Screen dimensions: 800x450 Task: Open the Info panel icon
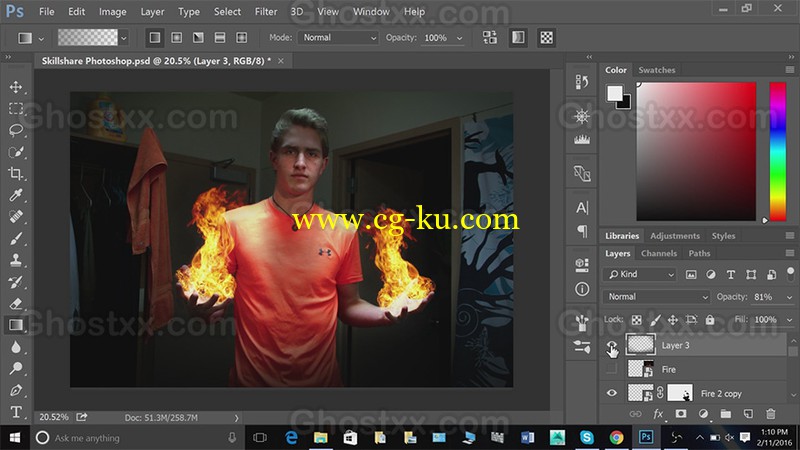582,289
